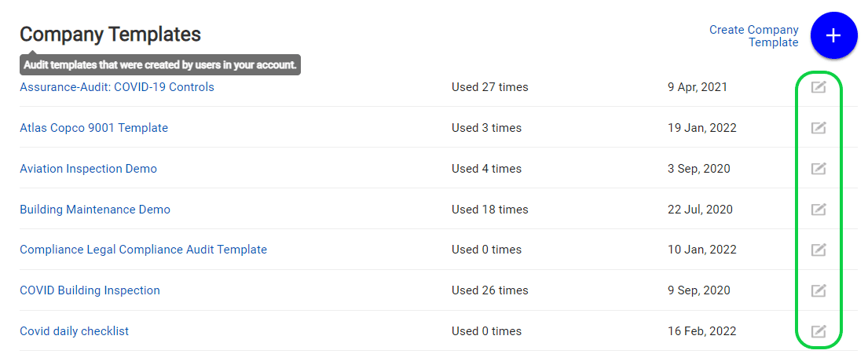This screenshot has height=354, width=868.
Task: Click the 16 Feb, 2022 date
Action: pos(701,331)
